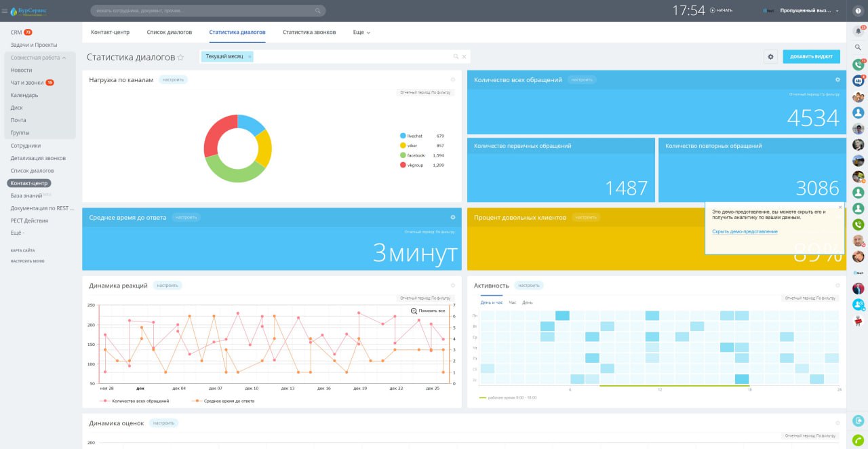Viewport: 868px width, 449px height.
Task: Click the help question mark icon
Action: click(858, 11)
